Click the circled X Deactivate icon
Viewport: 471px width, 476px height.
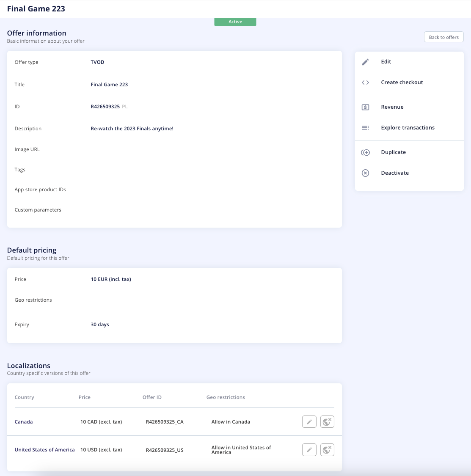coord(365,173)
